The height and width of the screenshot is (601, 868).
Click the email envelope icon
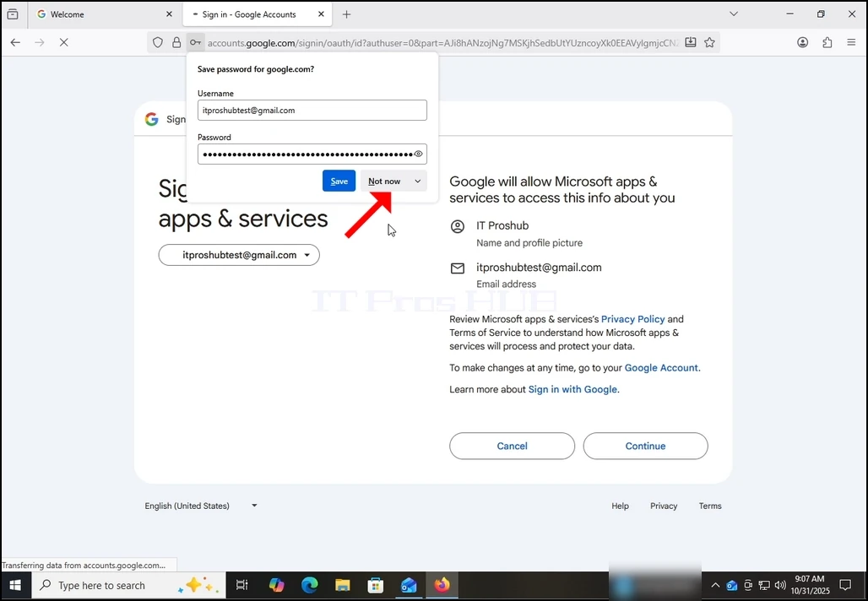[x=458, y=268]
